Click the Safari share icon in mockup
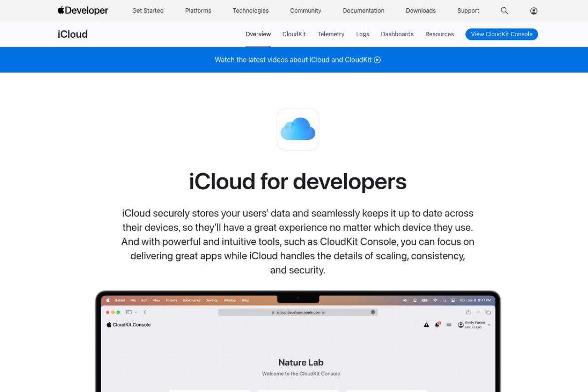The height and width of the screenshot is (392, 588). click(x=469, y=312)
